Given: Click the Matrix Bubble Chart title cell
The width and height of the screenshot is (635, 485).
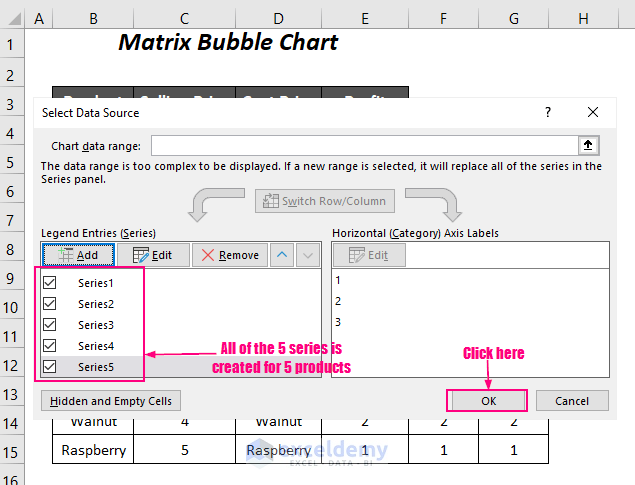Looking at the screenshot, I should [x=228, y=42].
